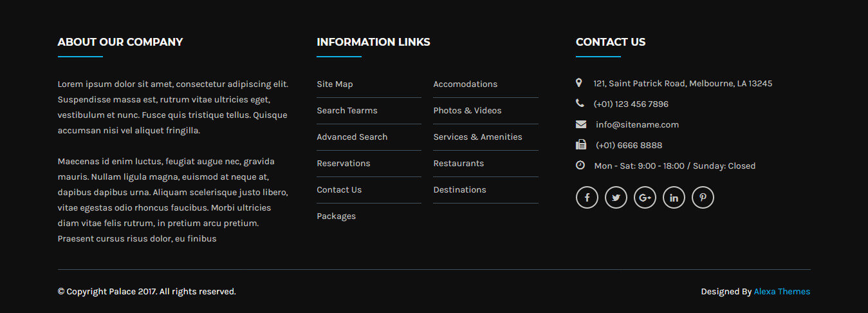Go to Photos & Videos link

[467, 111]
